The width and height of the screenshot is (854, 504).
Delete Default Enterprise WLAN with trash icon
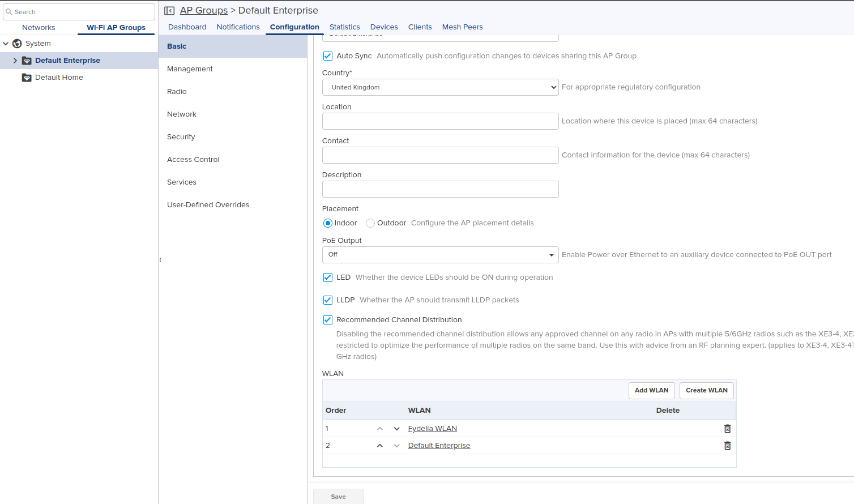pos(727,446)
